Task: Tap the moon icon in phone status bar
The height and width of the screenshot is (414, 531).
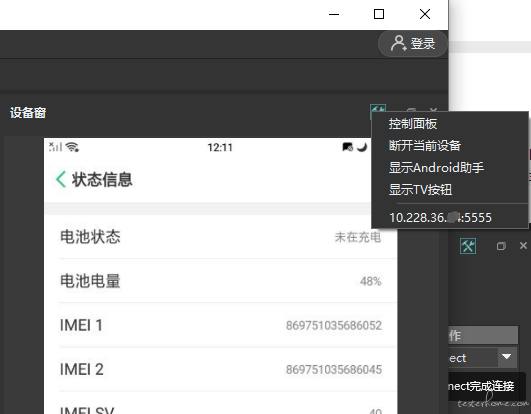Action: [362, 147]
